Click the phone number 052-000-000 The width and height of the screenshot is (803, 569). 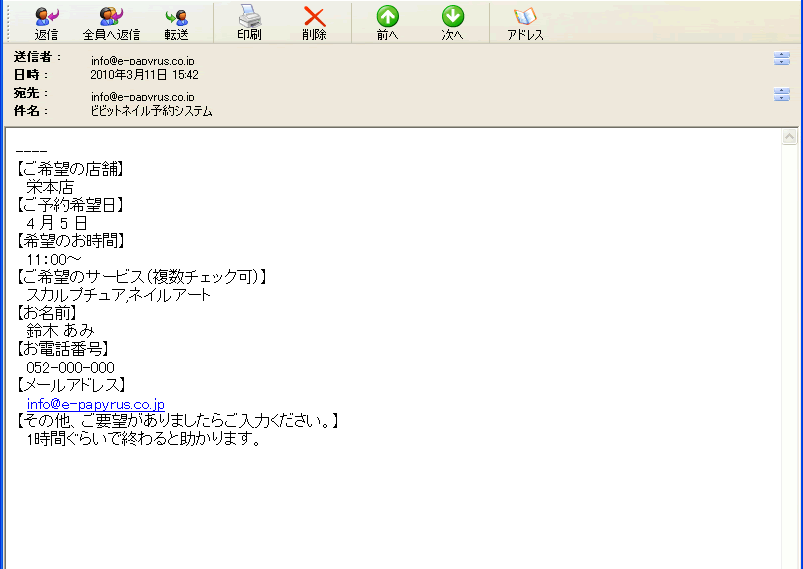point(70,368)
